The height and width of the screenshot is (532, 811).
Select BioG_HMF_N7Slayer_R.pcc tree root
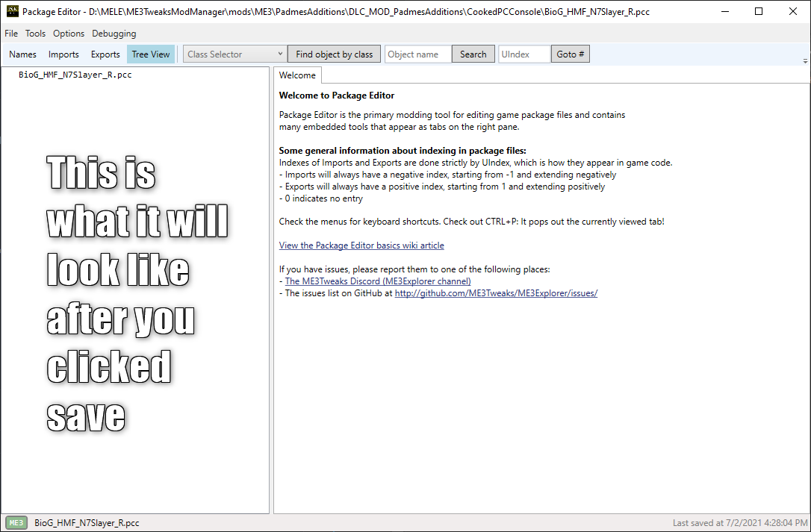coord(75,75)
